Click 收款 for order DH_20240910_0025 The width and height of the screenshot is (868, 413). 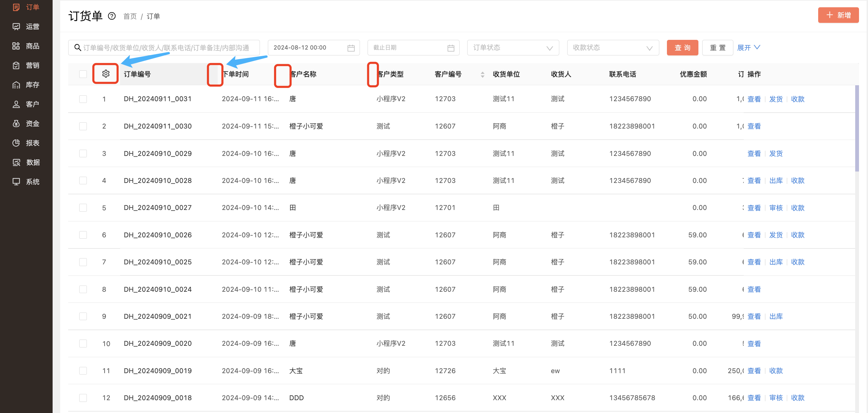[798, 262]
